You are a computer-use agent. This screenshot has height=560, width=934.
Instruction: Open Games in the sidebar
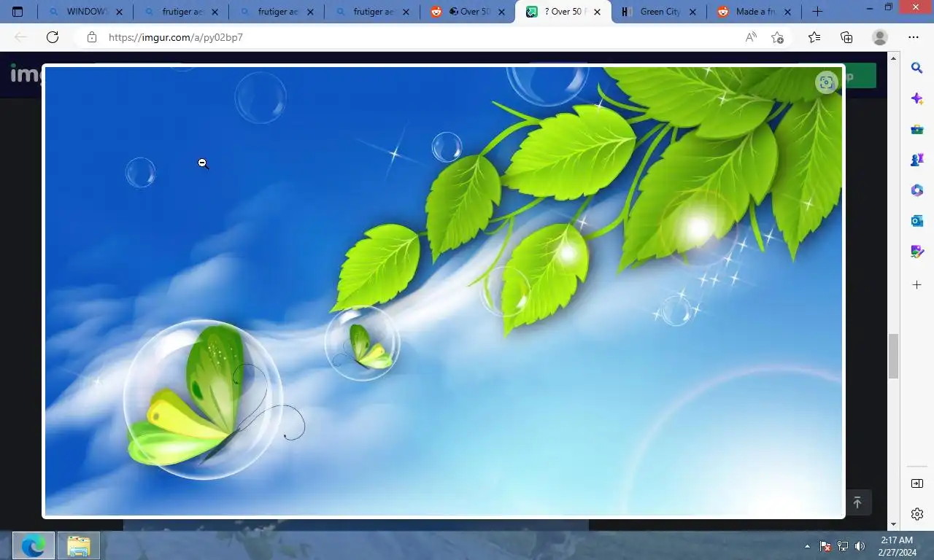[917, 160]
